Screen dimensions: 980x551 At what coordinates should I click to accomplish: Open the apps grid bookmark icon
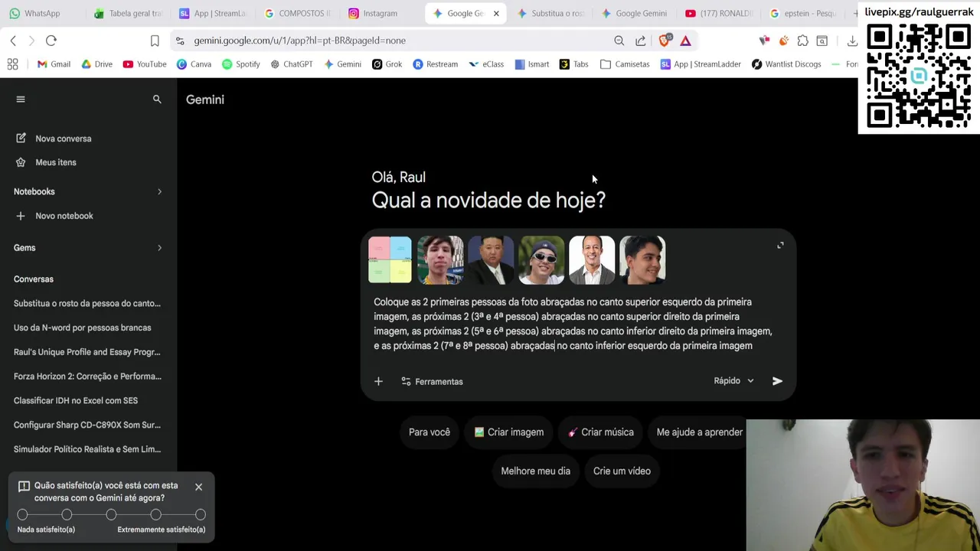[12, 64]
